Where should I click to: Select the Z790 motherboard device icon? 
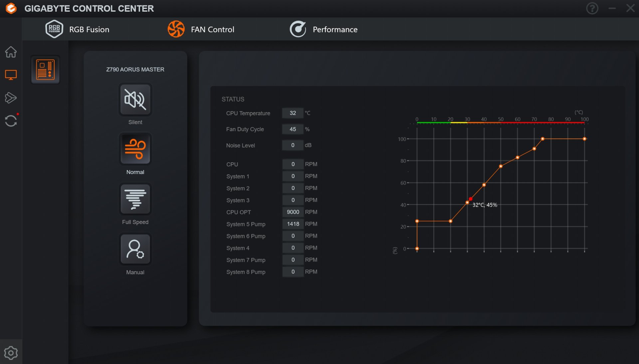click(x=45, y=70)
